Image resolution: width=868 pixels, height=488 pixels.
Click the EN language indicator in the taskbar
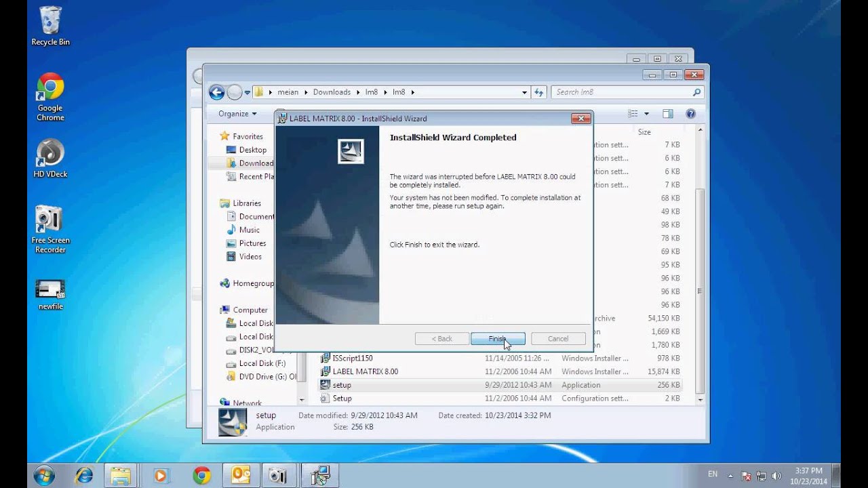pos(713,474)
